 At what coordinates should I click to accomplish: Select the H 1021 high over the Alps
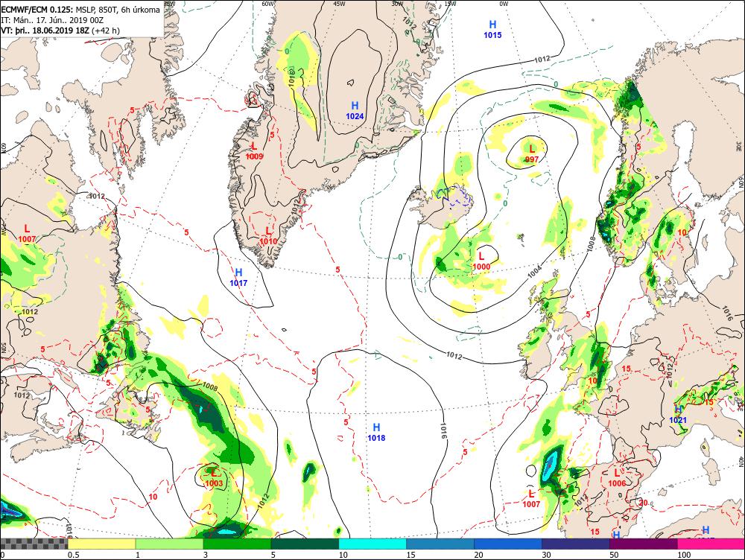[x=678, y=415]
